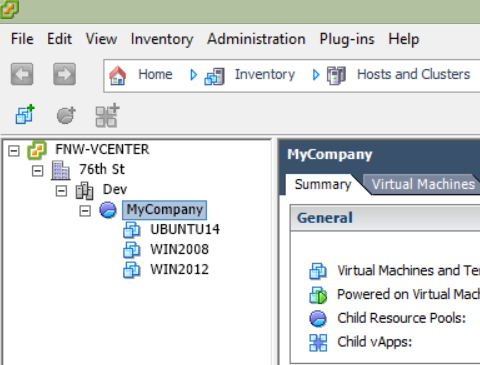This screenshot has height=365, width=480.
Task: Collapse the Dev cluster node
Action: (x=61, y=191)
